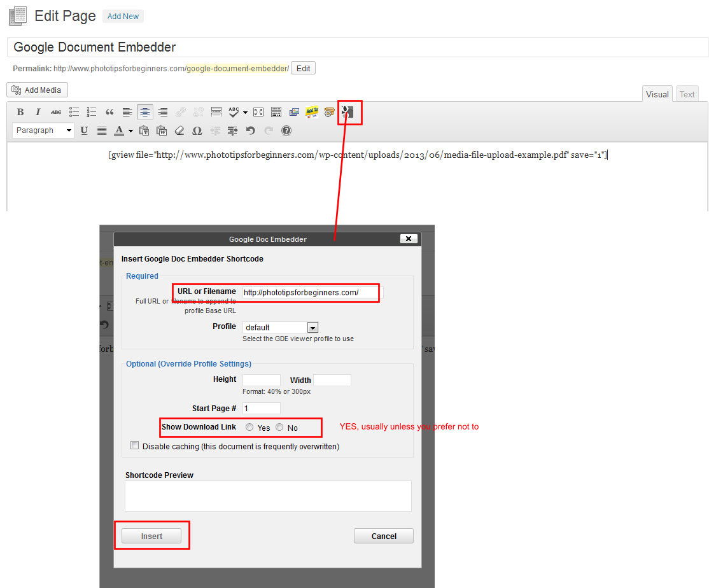
Task: Open the Profile dropdown set to default
Action: tap(280, 327)
